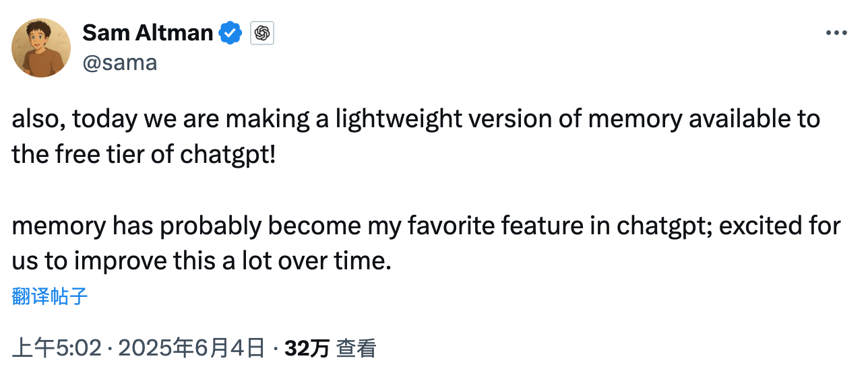Screen dimensions: 868x373
Task: Click the line "the free tier of chatgpt!"
Action: pos(144,155)
